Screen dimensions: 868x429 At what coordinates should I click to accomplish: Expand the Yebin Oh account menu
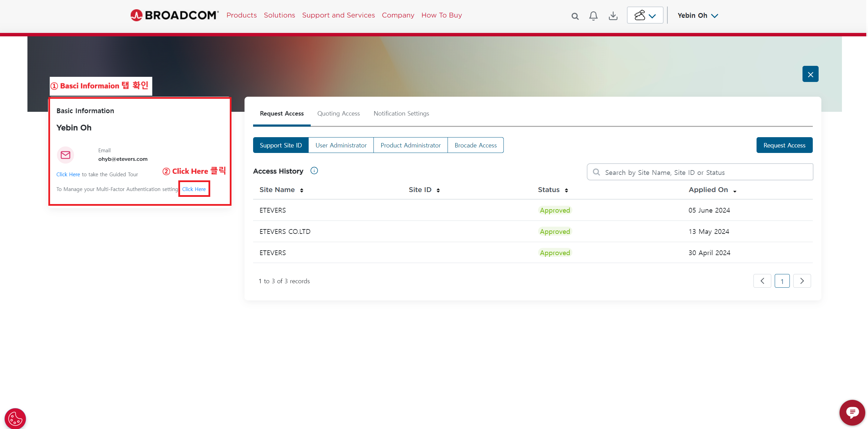pos(698,15)
